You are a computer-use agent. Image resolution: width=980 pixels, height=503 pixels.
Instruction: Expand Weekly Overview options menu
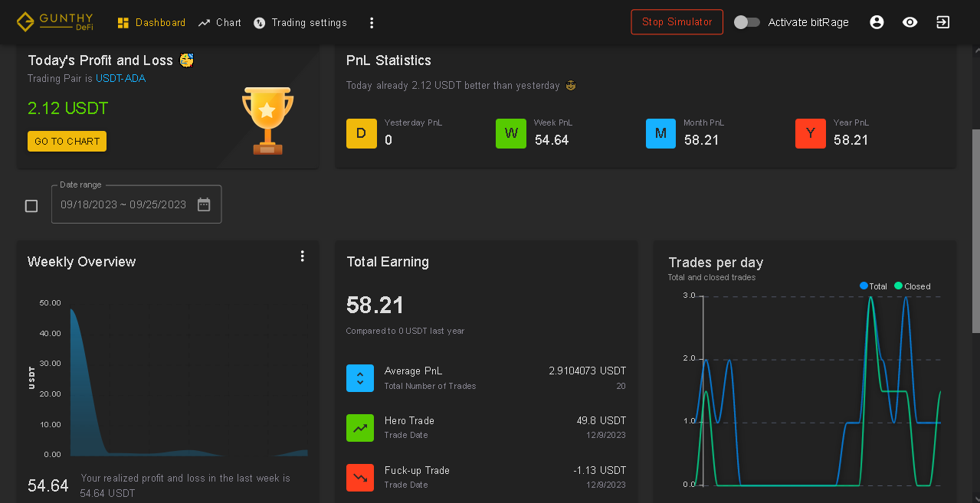pos(303,256)
